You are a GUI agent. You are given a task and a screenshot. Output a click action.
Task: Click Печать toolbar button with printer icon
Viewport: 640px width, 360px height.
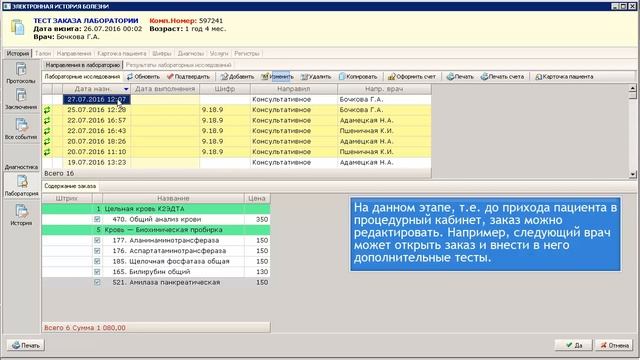pos(460,77)
